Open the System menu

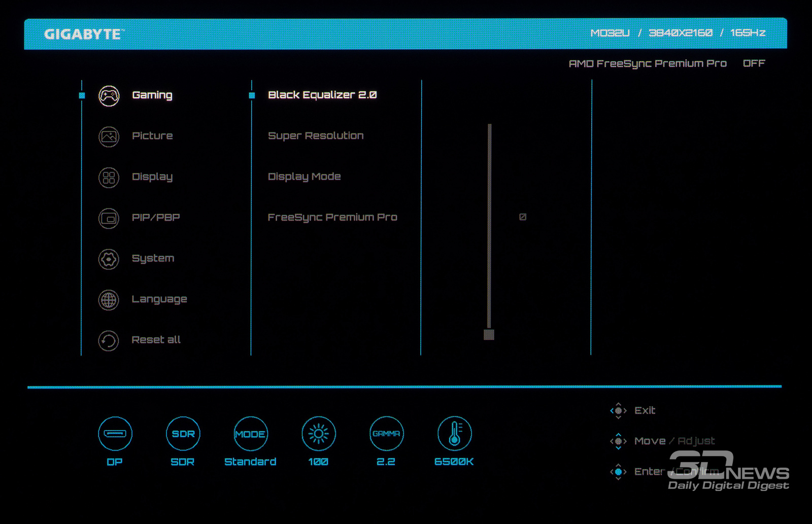coord(153,259)
